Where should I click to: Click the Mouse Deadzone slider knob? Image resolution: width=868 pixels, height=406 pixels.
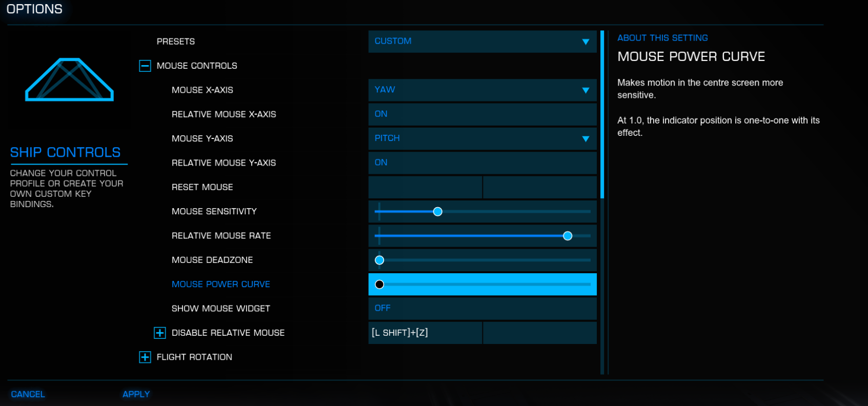point(379,260)
